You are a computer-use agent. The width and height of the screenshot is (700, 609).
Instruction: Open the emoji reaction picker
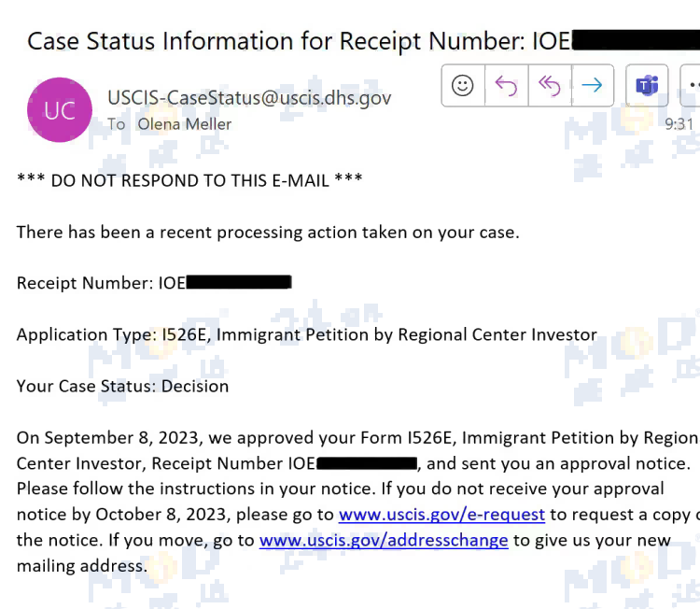coord(462,86)
